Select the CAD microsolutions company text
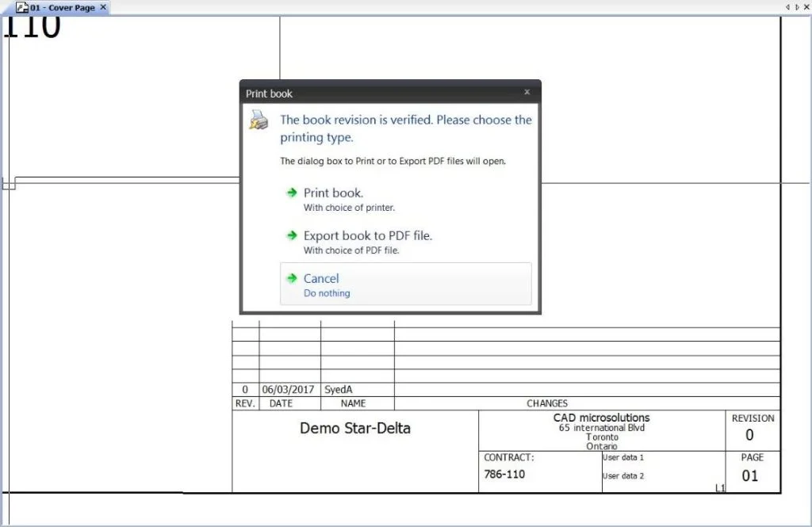 coord(601,418)
